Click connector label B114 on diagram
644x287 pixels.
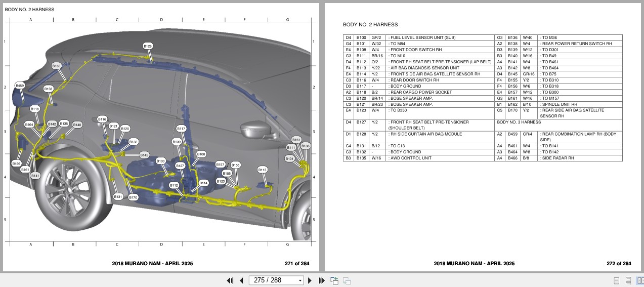point(203,183)
